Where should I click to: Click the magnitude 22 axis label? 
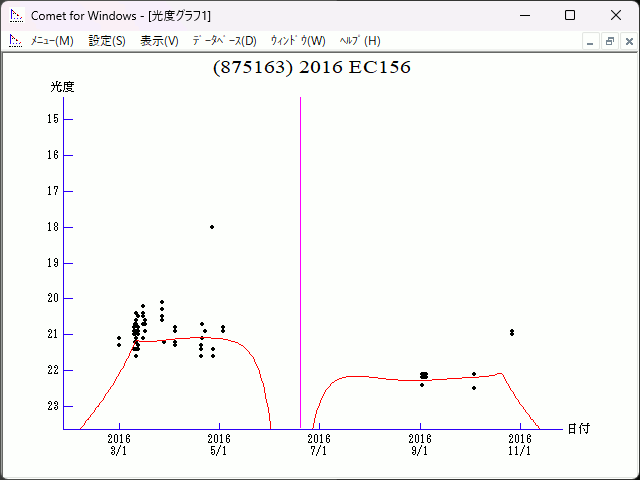point(53,370)
